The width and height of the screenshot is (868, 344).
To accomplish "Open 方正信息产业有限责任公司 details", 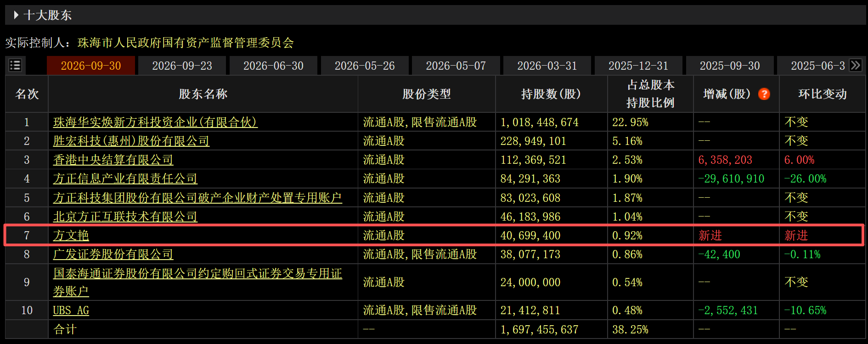I will tap(125, 178).
